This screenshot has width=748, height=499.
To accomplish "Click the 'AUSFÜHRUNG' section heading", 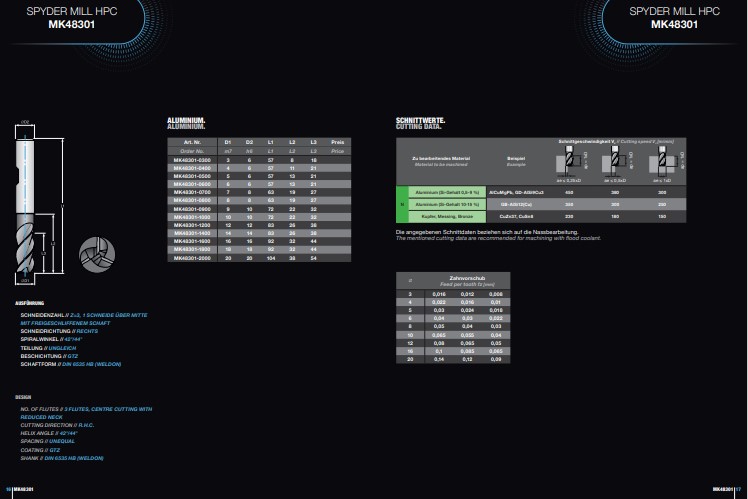I will (x=30, y=303).
